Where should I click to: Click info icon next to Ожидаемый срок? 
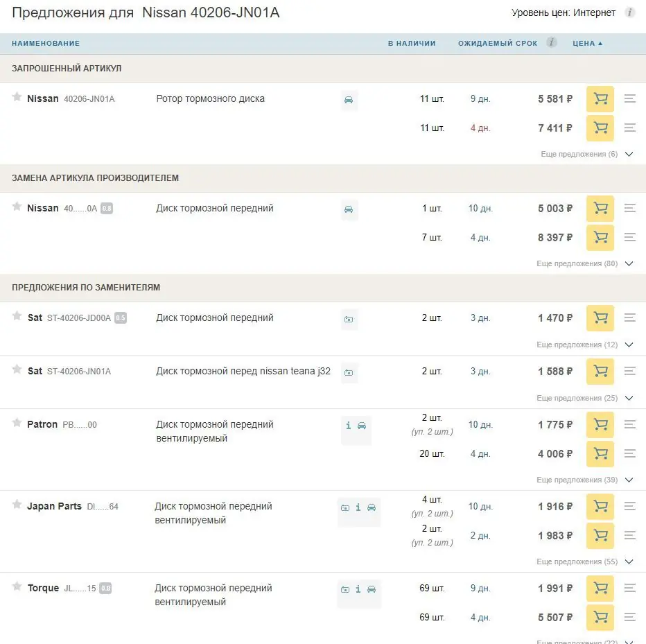pos(551,42)
